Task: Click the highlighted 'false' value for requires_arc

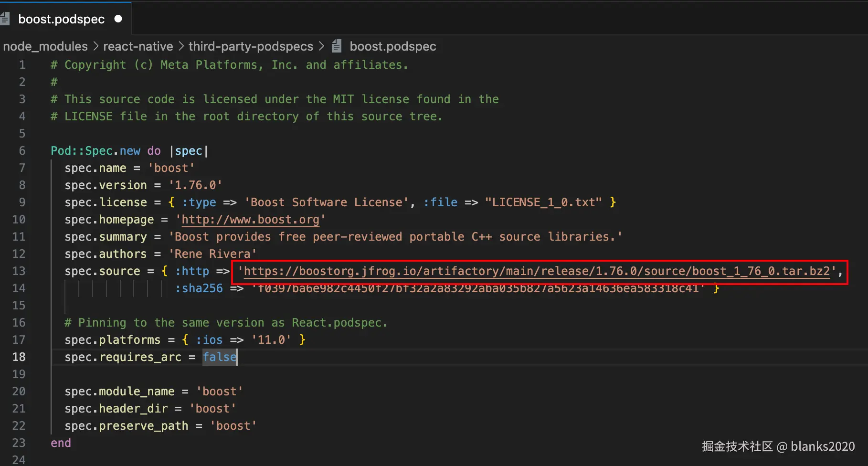Action: point(219,357)
